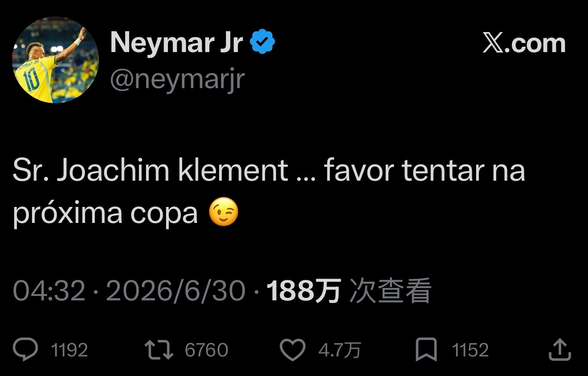Click the 1192 replies count
588x376 pixels.
click(69, 350)
